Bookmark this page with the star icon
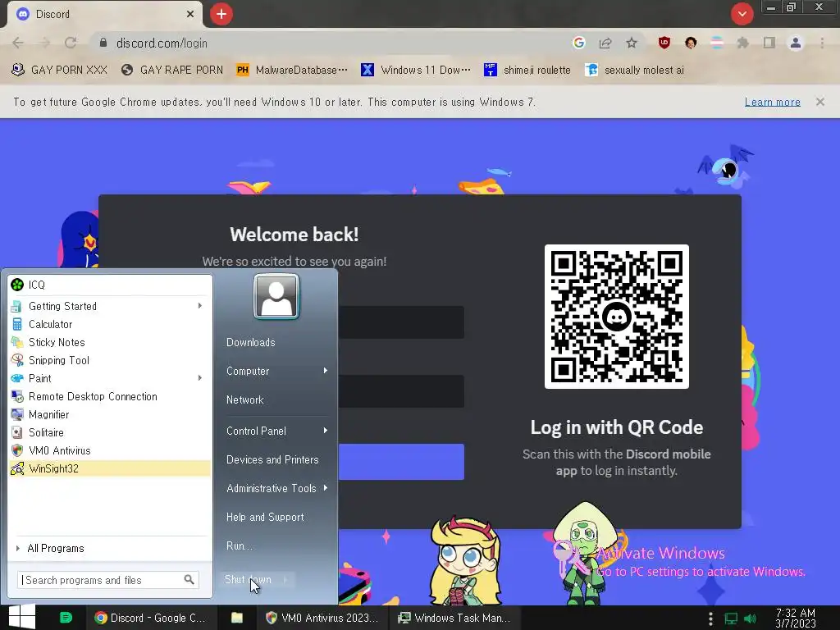The height and width of the screenshot is (630, 840). (x=632, y=43)
